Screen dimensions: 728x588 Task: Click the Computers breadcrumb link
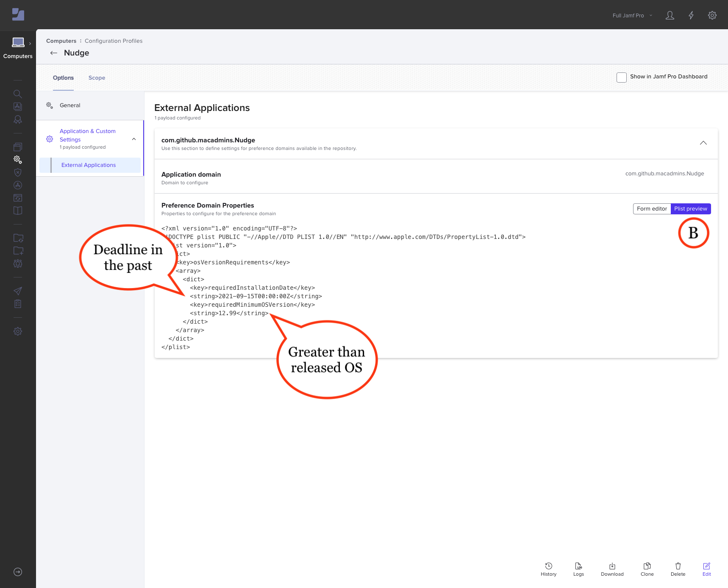pyautogui.click(x=61, y=41)
